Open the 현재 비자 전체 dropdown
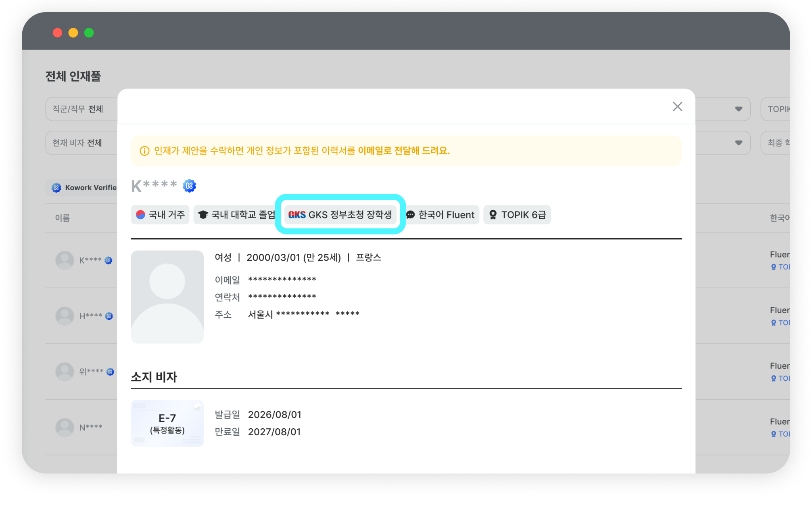The image size is (812, 505). tap(81, 143)
